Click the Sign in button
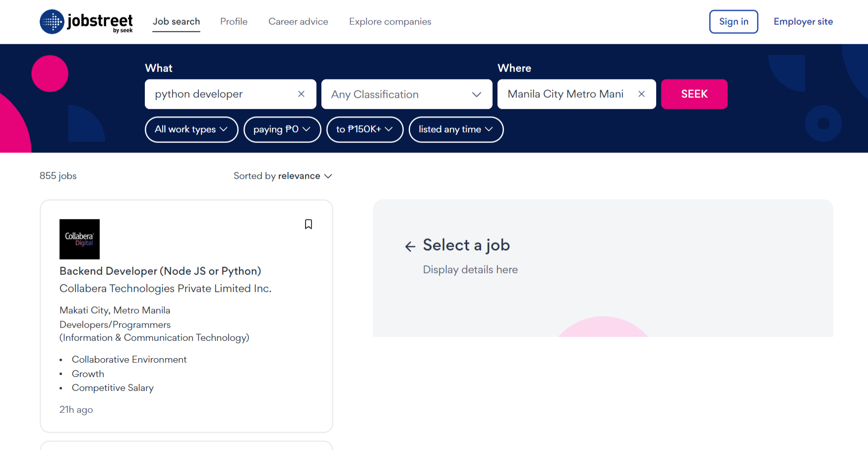This screenshot has height=450, width=868. [x=734, y=22]
